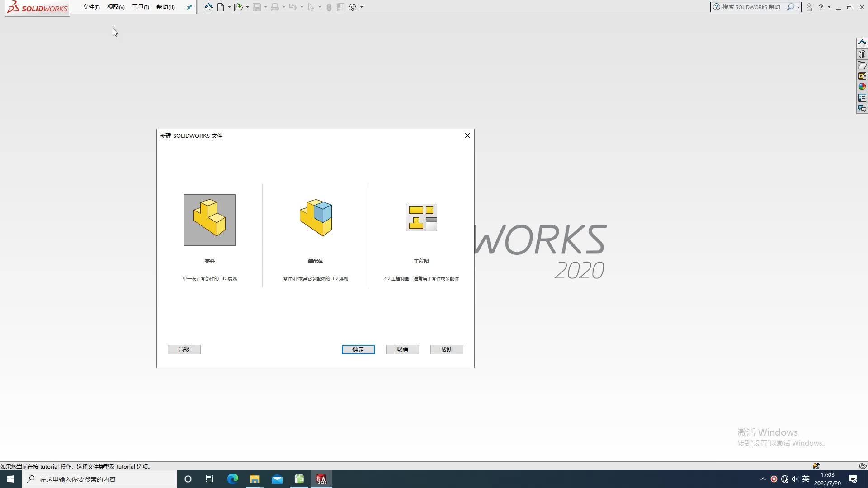868x488 pixels.
Task: Click the Undo icon in the toolbar
Action: point(293,7)
